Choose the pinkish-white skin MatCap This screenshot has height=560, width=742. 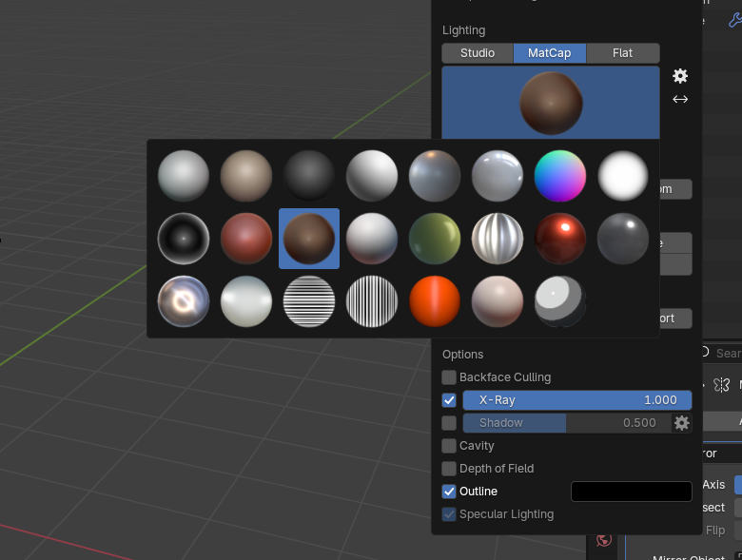tap(498, 301)
